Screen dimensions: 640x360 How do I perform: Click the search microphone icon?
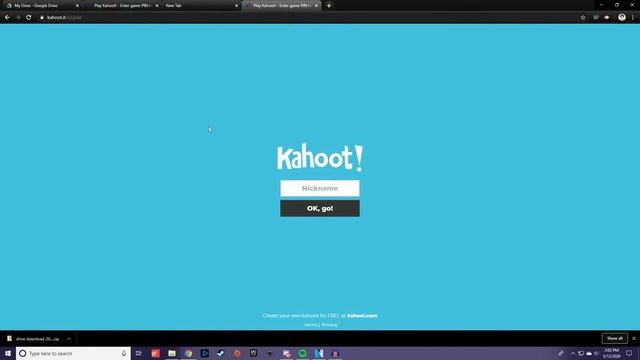[x=124, y=353]
